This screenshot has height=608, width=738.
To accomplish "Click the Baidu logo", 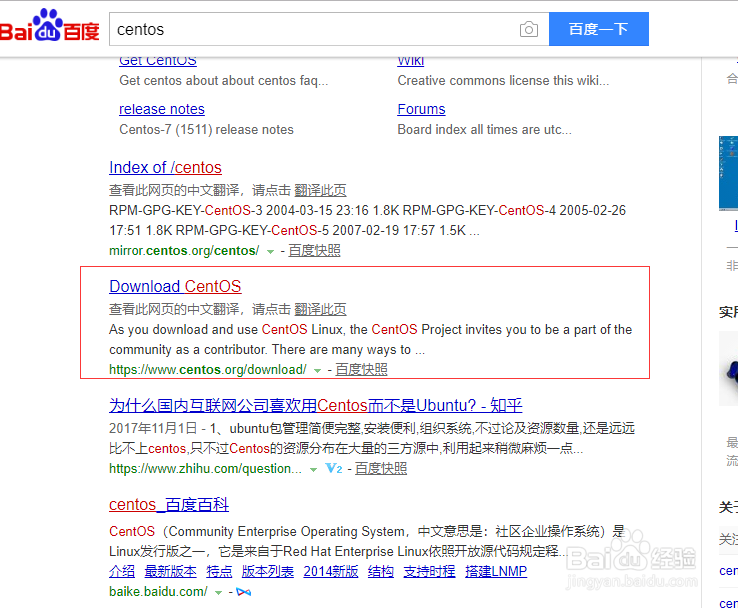I will tap(49, 25).
